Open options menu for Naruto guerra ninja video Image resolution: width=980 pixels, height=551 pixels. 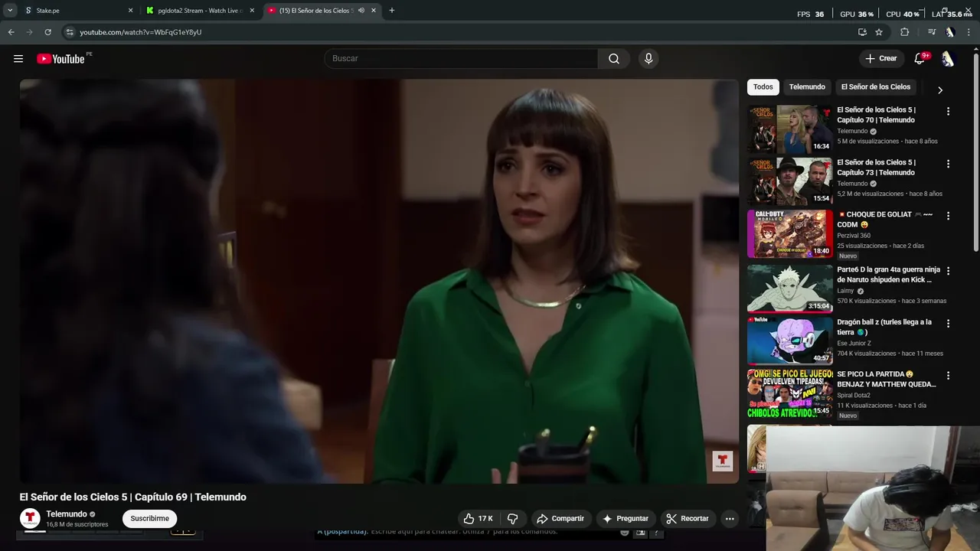click(948, 271)
